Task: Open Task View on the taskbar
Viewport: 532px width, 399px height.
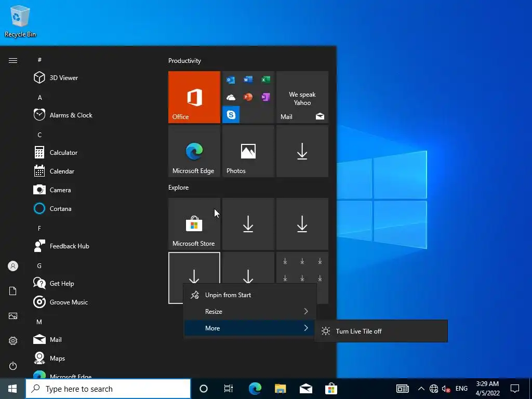Action: point(229,389)
